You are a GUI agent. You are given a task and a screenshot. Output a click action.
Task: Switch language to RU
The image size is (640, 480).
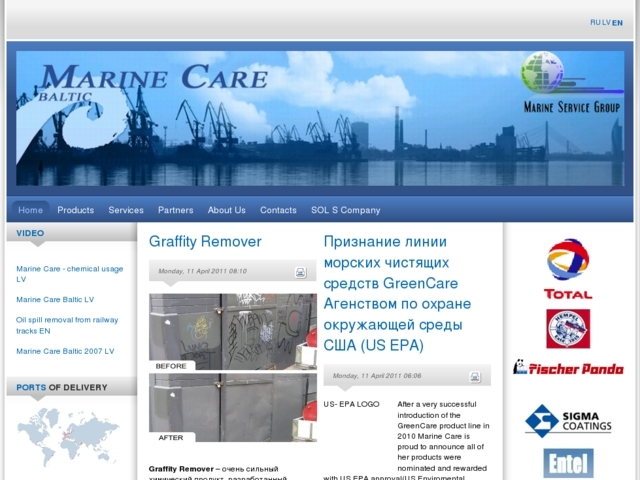595,22
